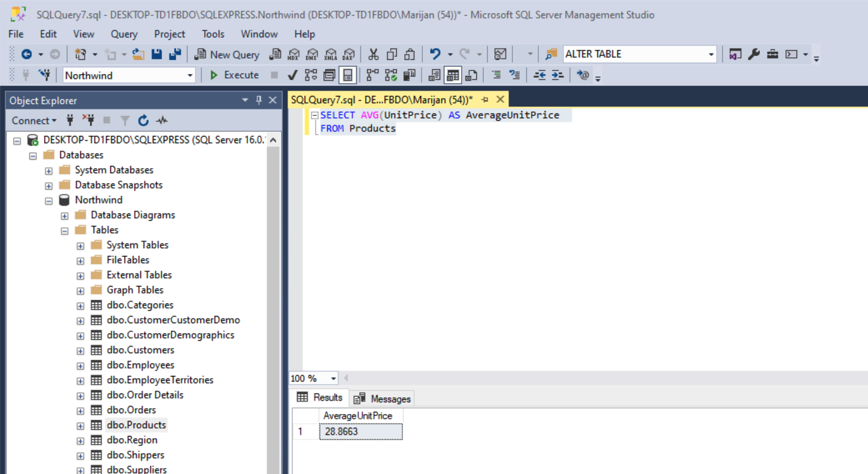This screenshot has width=868, height=474.
Task: Open the Connect dropdown in Object Explorer
Action: [x=34, y=121]
